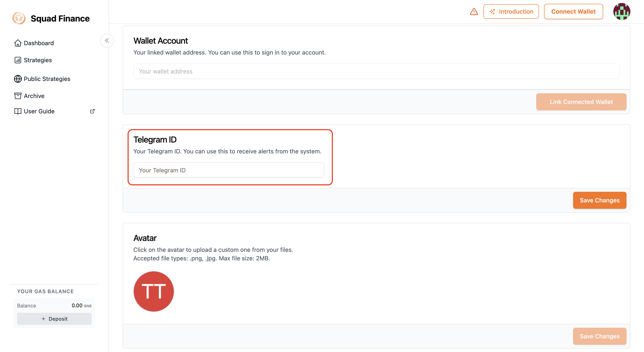Click the warning triangle alert icon

click(x=474, y=12)
